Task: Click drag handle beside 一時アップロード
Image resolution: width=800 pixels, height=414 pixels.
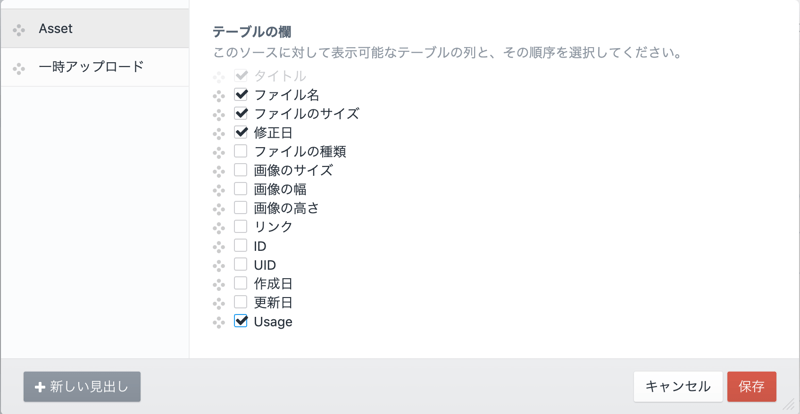Action: [19, 68]
